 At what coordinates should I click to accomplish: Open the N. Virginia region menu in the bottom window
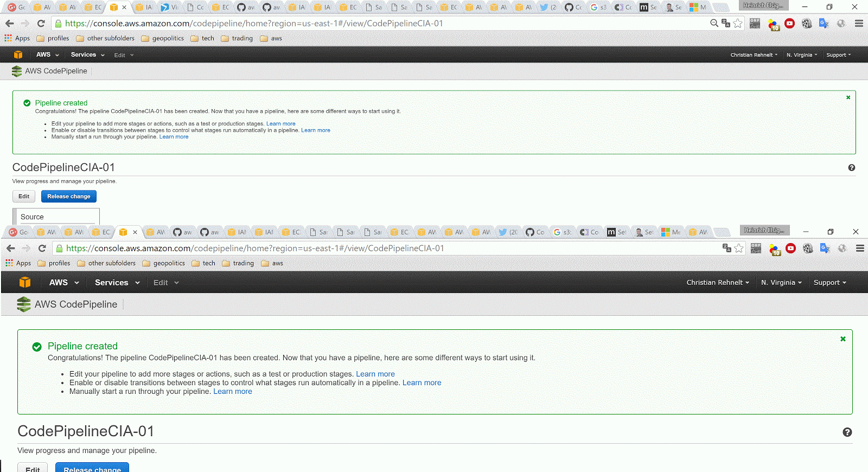coord(781,283)
